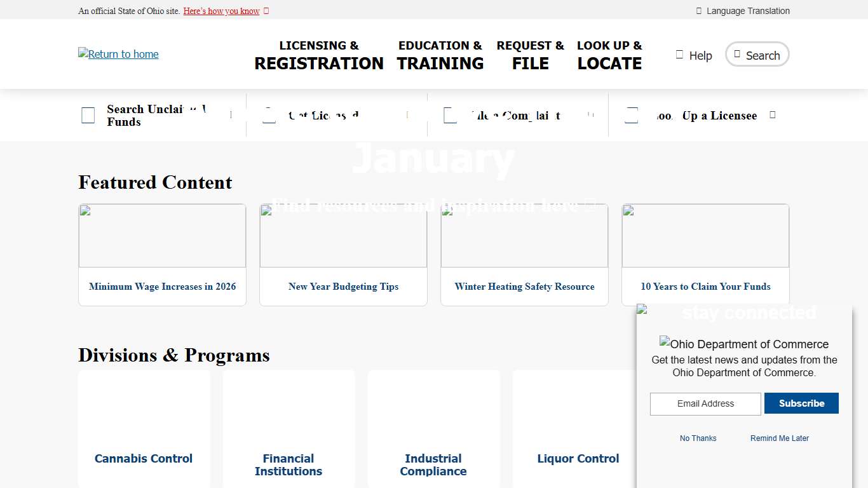The image size is (868, 488).
Task: Open the Language Translation option
Action: [743, 11]
